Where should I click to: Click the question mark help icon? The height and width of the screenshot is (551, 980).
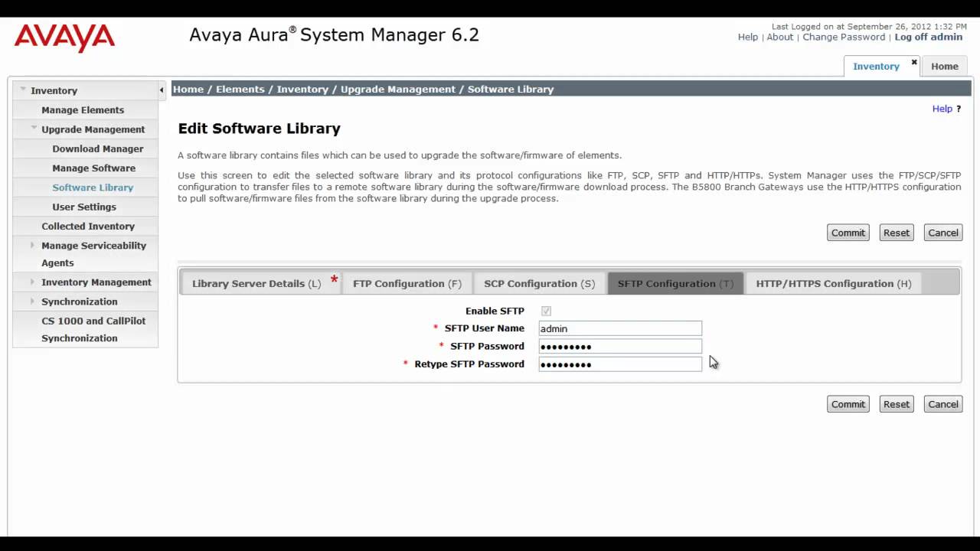click(959, 109)
